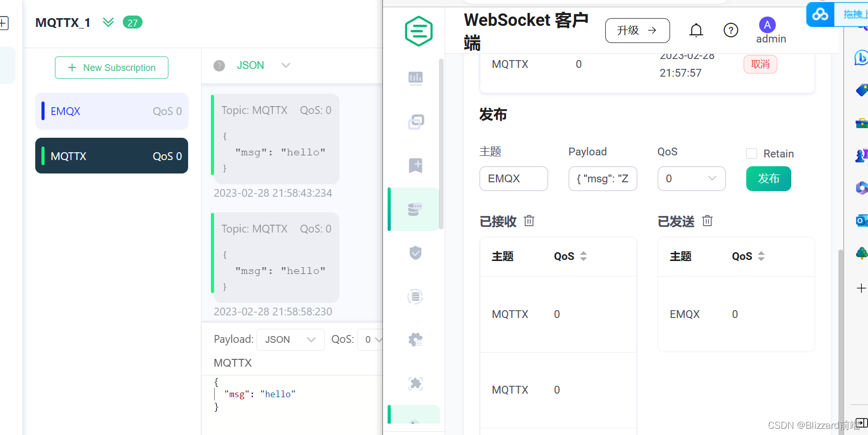This screenshot has height=435, width=868.
Task: Open the connections sidebar icon
Action: (x=416, y=122)
